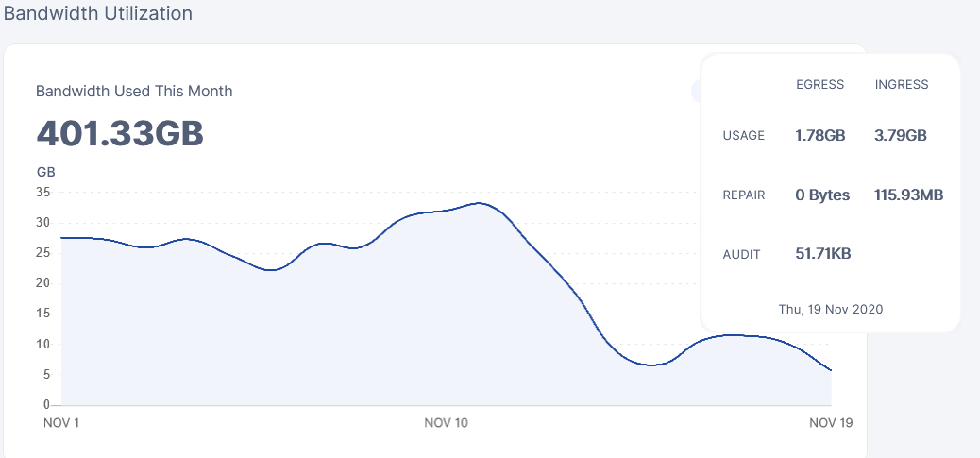Click the chart peak above 30 GB

[478, 203]
